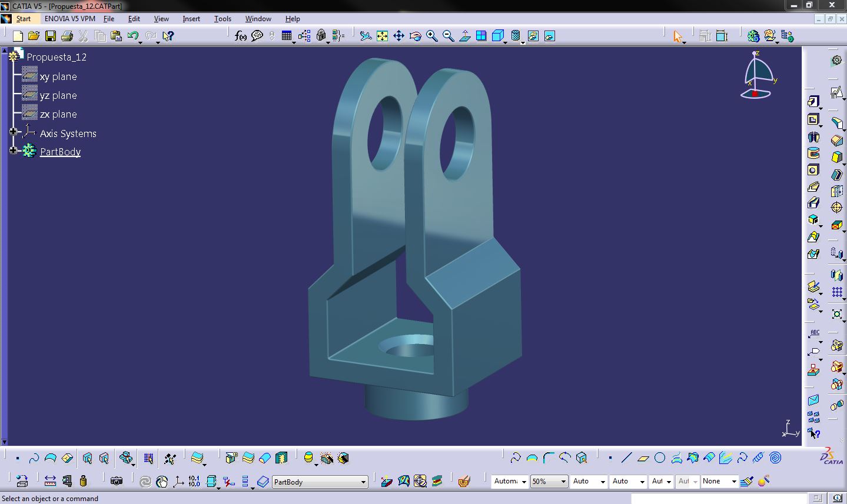Screen dimensions: 847x504
Task: Click the compass in the viewport
Action: pos(758,75)
